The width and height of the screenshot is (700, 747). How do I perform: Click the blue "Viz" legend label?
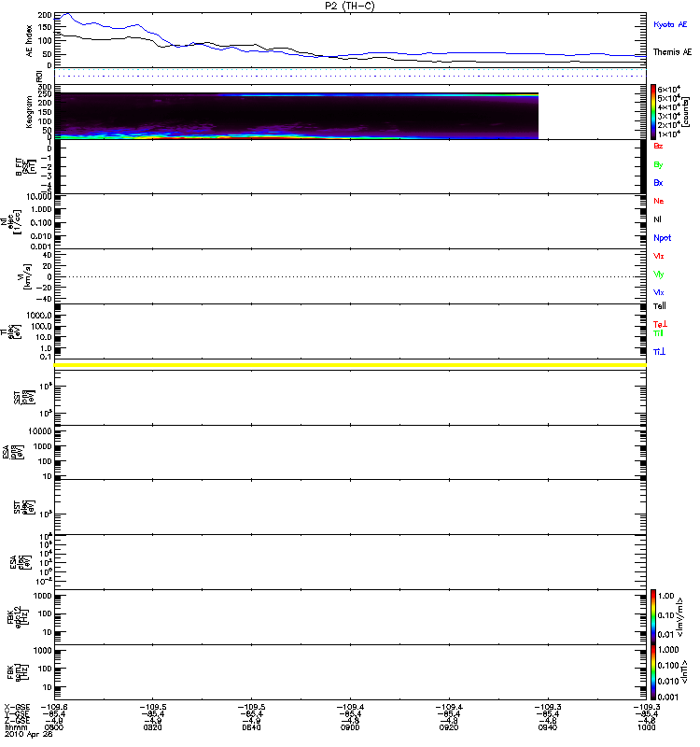(659, 292)
